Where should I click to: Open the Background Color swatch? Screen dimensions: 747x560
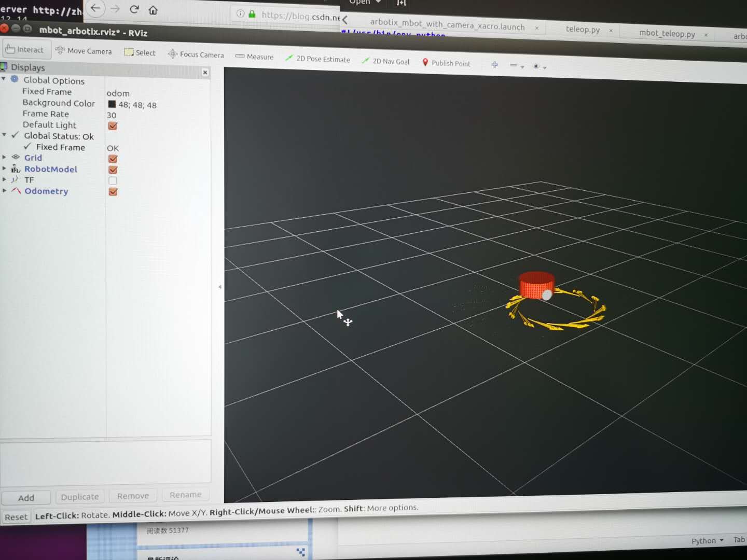112,104
